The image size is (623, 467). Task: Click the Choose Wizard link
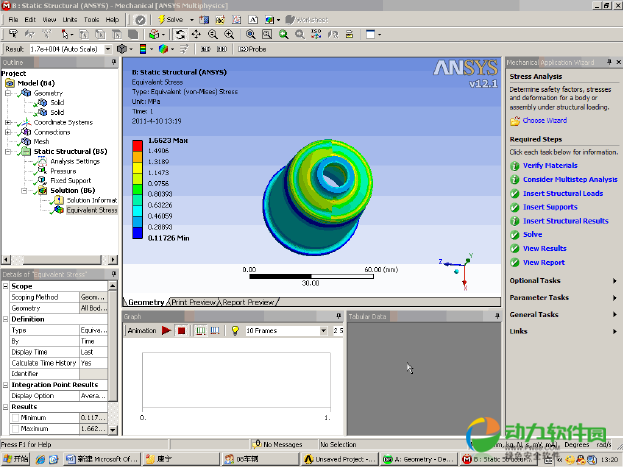tap(545, 120)
